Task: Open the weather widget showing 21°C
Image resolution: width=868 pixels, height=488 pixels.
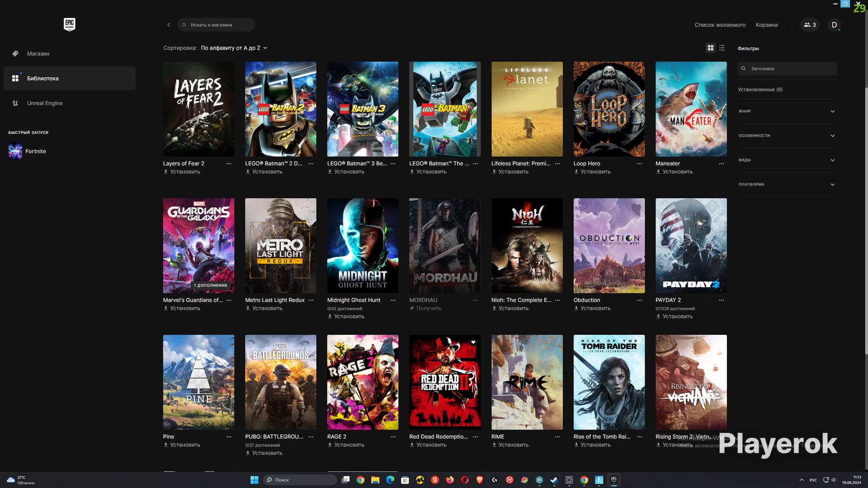Action: [21, 480]
